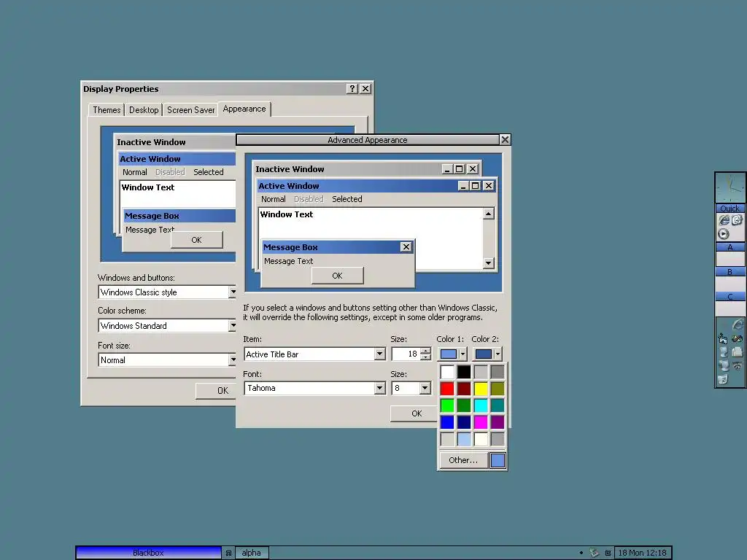
Task: Expand the Font size Normal dropdown
Action: [233, 360]
